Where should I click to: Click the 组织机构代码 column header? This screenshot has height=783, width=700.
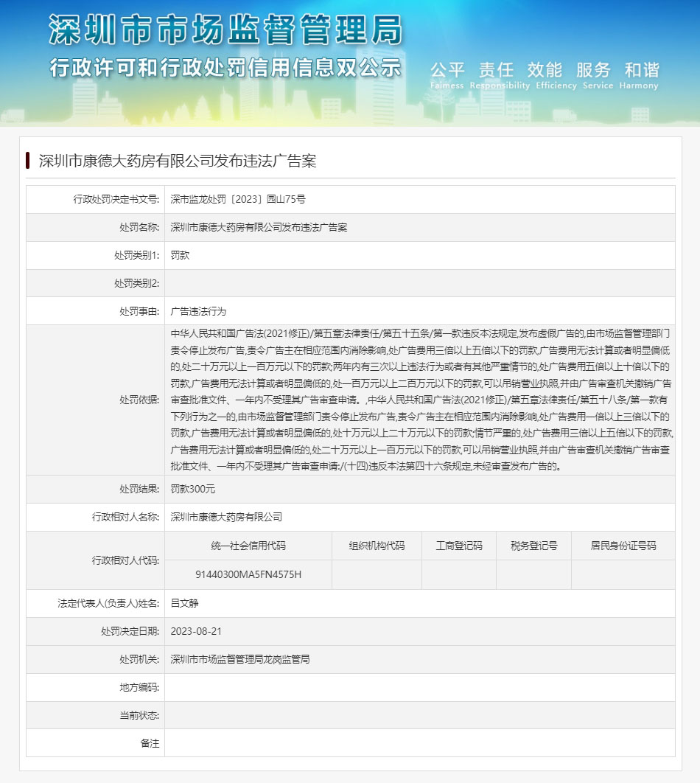click(x=377, y=546)
